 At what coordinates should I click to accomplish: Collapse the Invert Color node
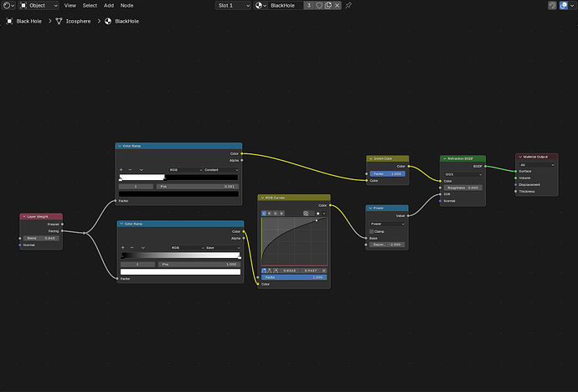pos(371,158)
